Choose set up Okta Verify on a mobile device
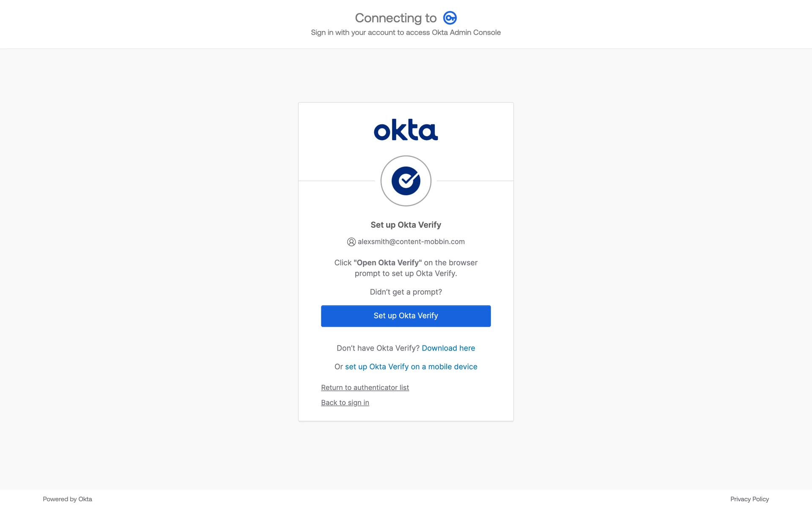This screenshot has width=812, height=508. coord(411,367)
